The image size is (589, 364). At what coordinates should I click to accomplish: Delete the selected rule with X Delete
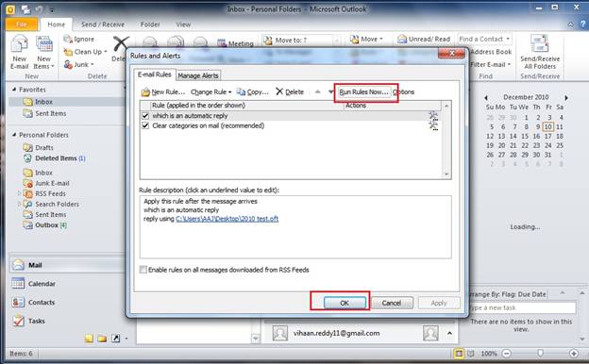pyautogui.click(x=290, y=91)
